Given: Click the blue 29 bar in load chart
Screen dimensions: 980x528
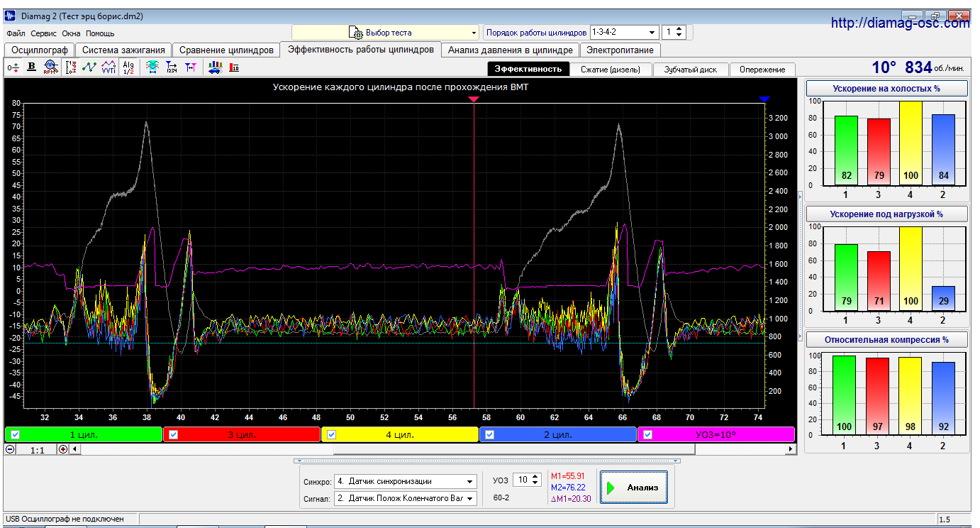Looking at the screenshot, I should 943,298.
